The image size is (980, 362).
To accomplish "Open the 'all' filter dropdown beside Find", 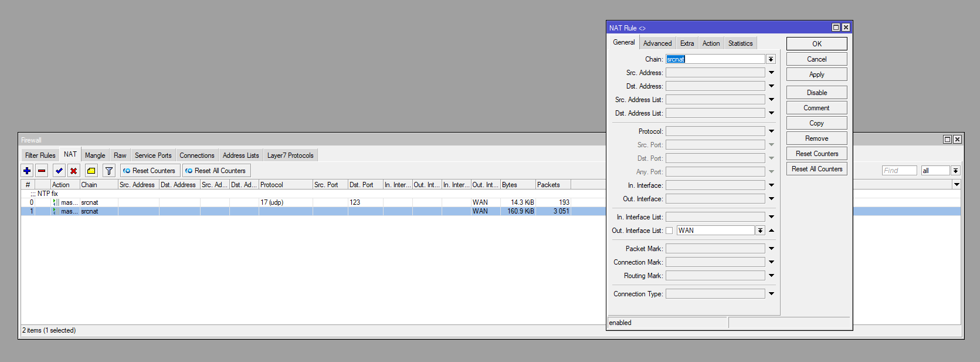I will (955, 171).
